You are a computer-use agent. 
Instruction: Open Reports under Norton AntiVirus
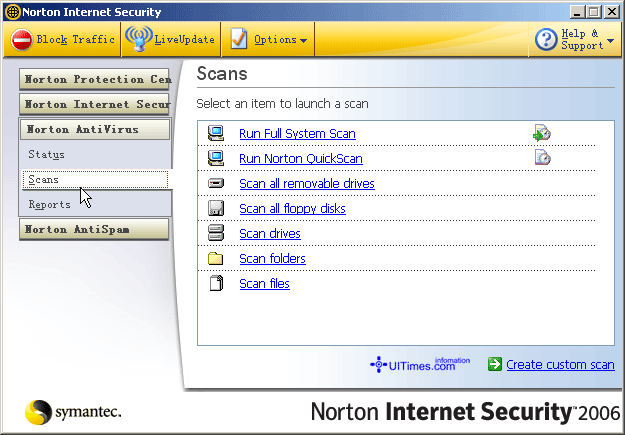pos(49,205)
